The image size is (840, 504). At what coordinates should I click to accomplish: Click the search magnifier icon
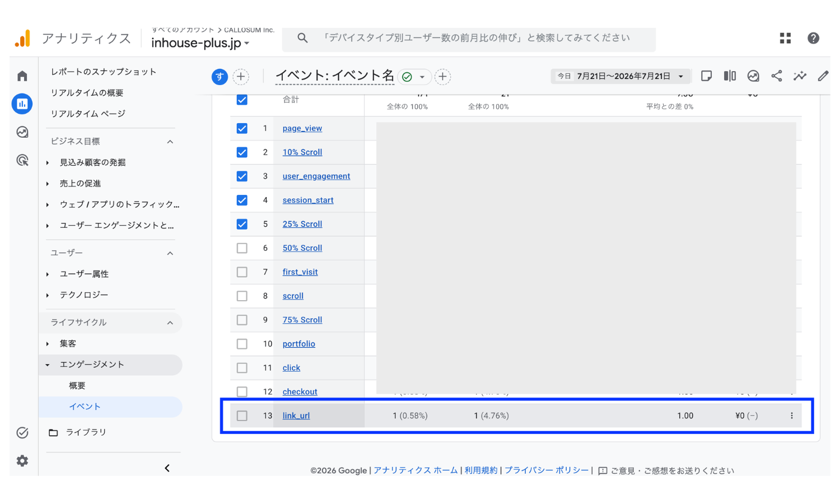[302, 38]
